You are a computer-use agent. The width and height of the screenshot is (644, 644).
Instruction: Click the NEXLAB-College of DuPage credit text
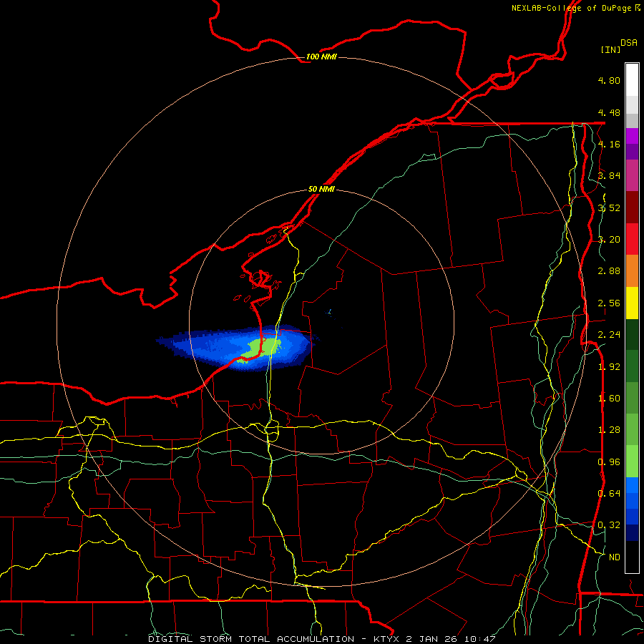pyautogui.click(x=576, y=8)
